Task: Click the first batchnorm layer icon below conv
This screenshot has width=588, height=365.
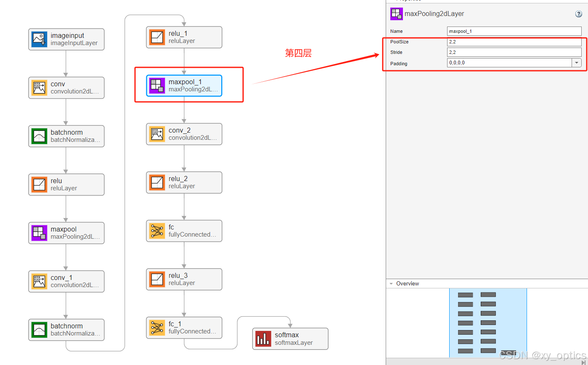Action: click(x=39, y=136)
